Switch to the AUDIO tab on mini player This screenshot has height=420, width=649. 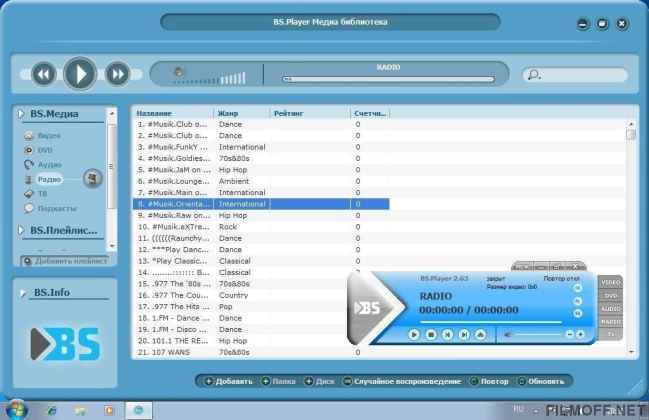click(x=610, y=309)
